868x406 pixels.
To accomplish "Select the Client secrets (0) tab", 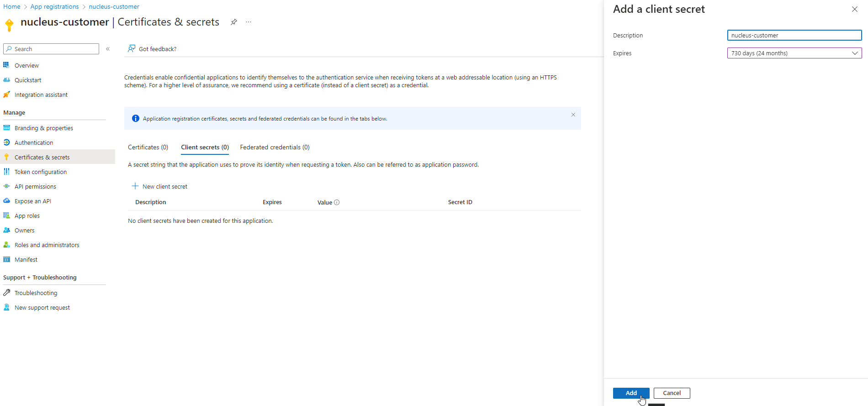I will click(x=205, y=147).
